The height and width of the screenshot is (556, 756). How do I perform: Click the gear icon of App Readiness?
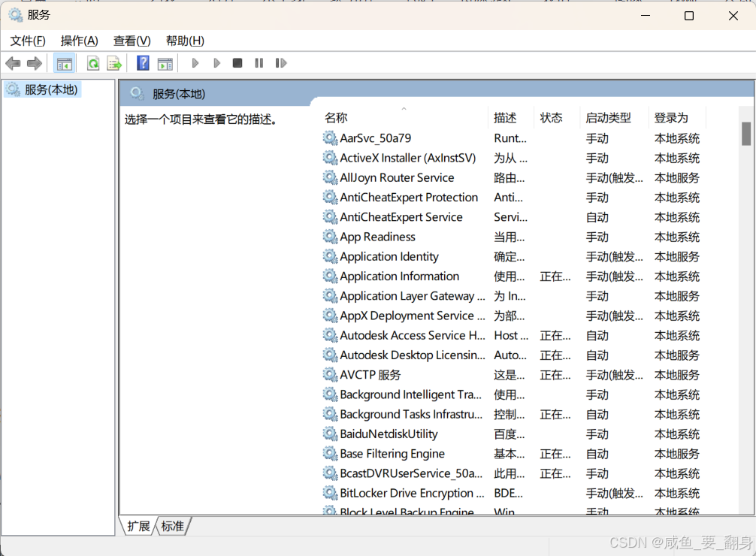tap(330, 237)
